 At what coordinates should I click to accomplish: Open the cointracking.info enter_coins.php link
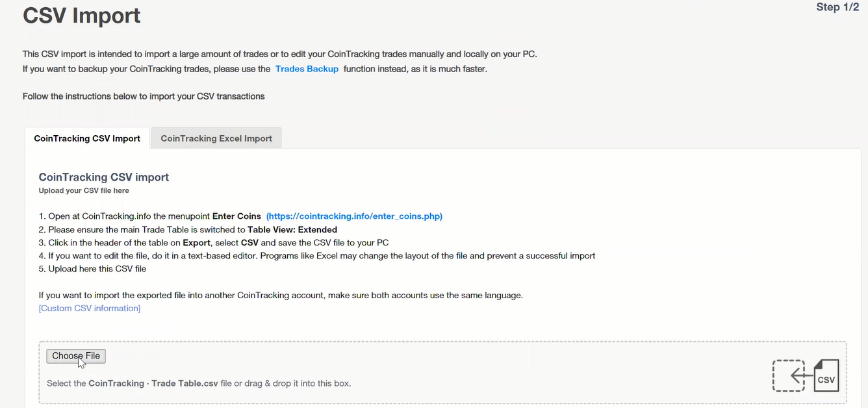[x=354, y=216]
